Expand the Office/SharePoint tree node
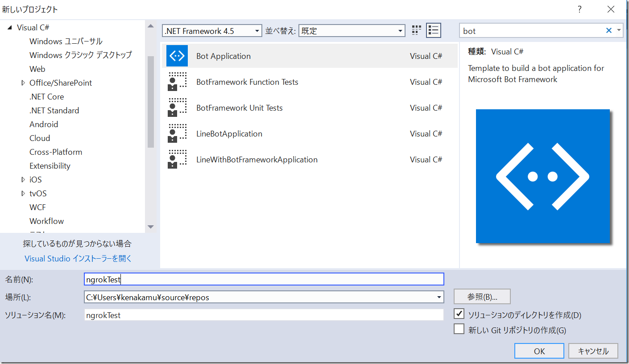The width and height of the screenshot is (629, 364). 23,83
